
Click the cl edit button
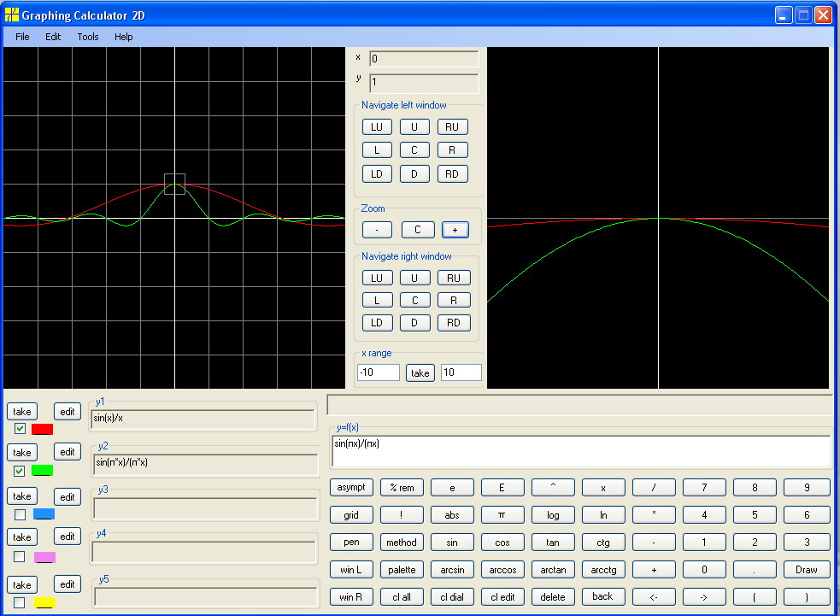502,596
